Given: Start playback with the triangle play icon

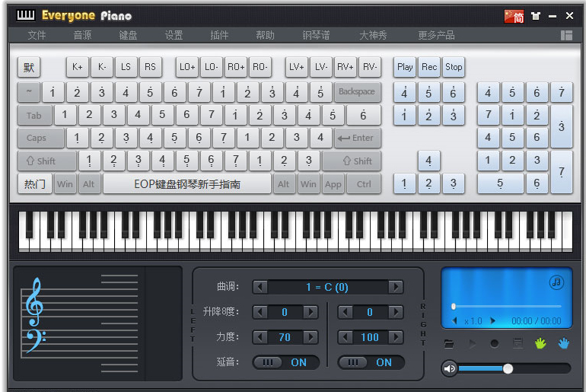Looking at the screenshot, I should (472, 343).
